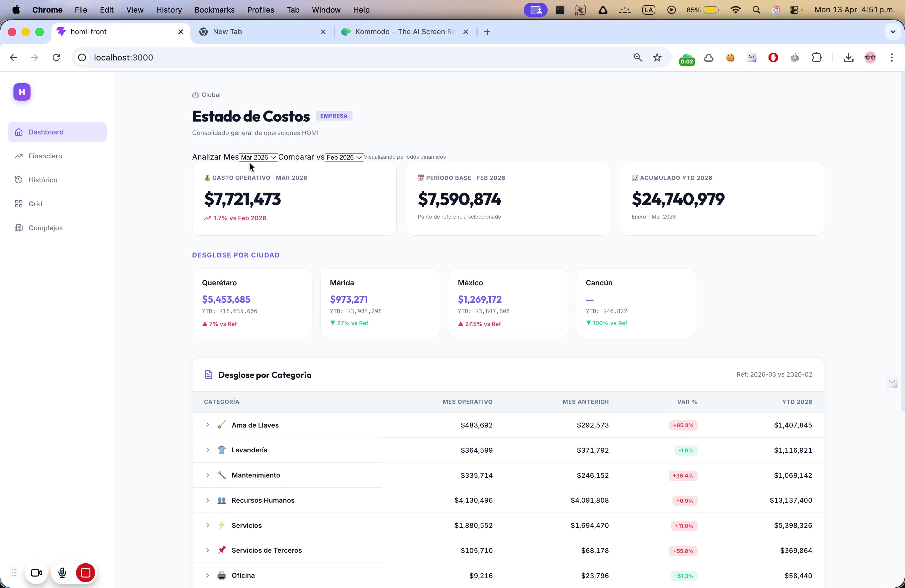
Task: Open the Chrome downloads icon
Action: pyautogui.click(x=848, y=57)
